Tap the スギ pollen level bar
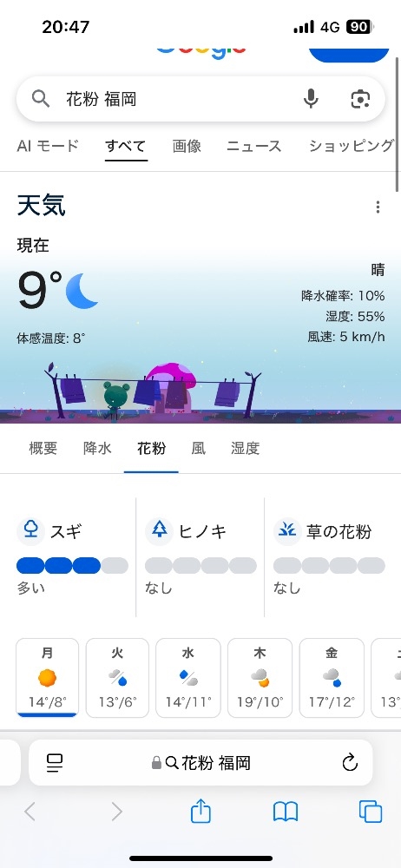 point(73,566)
